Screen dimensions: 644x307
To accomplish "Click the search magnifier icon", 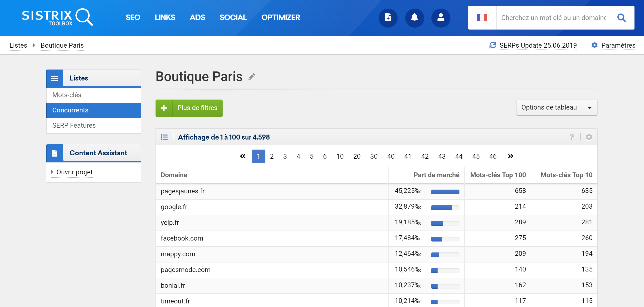I will click(621, 18).
